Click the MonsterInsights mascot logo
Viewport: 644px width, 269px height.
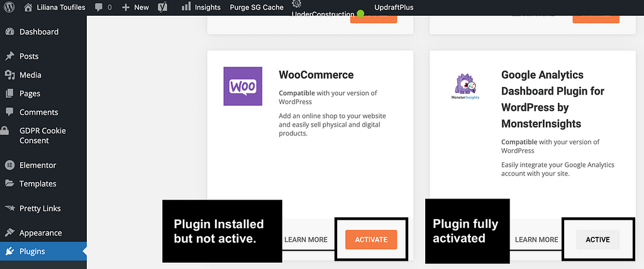[465, 87]
